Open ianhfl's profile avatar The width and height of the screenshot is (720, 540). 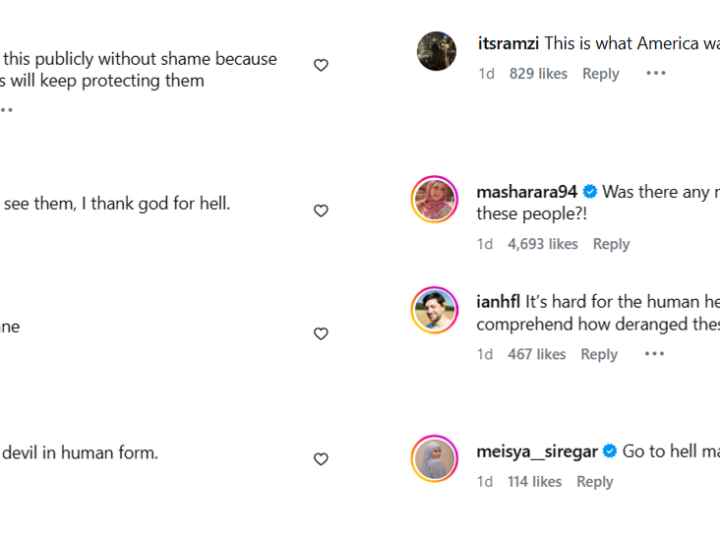pyautogui.click(x=435, y=310)
